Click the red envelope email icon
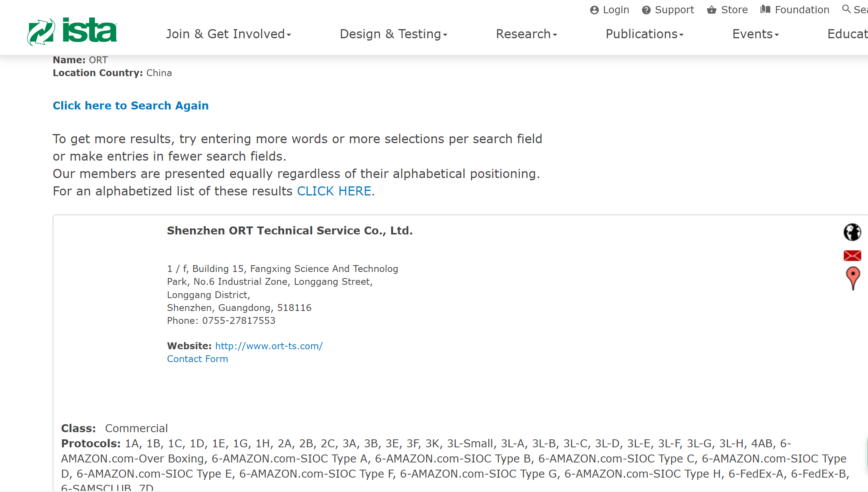This screenshot has height=492, width=868. click(852, 256)
